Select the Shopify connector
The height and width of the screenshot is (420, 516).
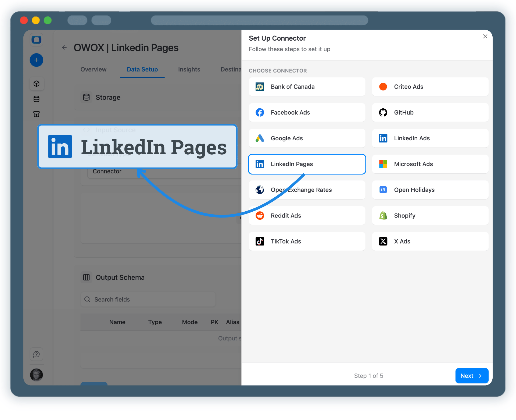(x=429, y=215)
